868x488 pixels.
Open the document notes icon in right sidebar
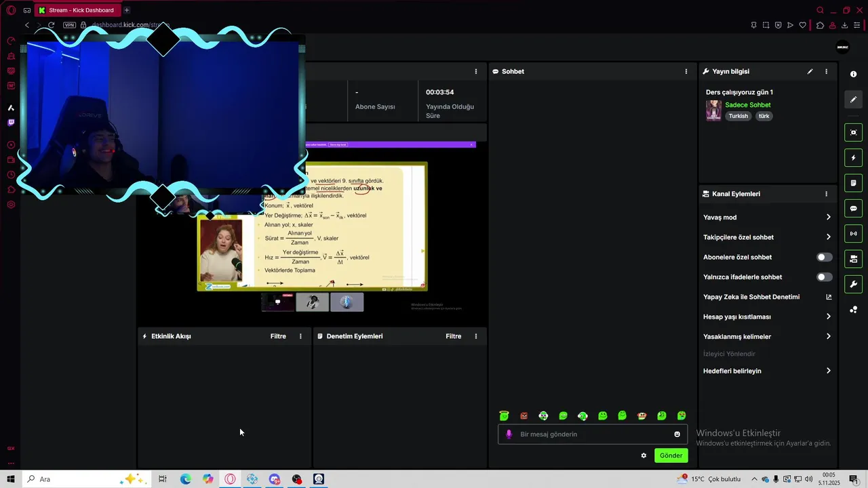(853, 183)
